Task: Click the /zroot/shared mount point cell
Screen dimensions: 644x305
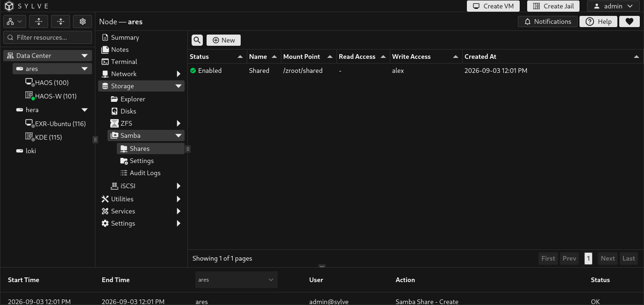Action: 303,71
